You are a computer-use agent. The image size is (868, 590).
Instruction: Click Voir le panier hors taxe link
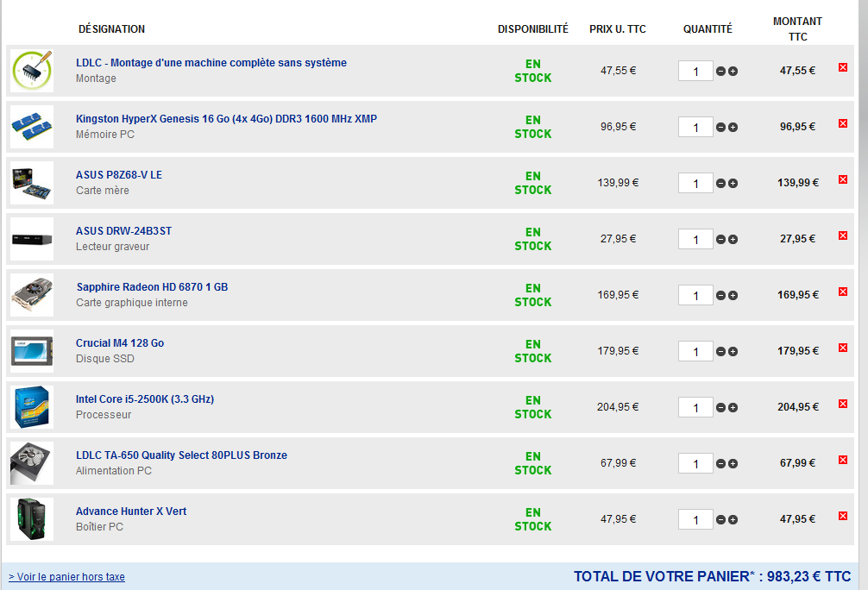pos(67,577)
